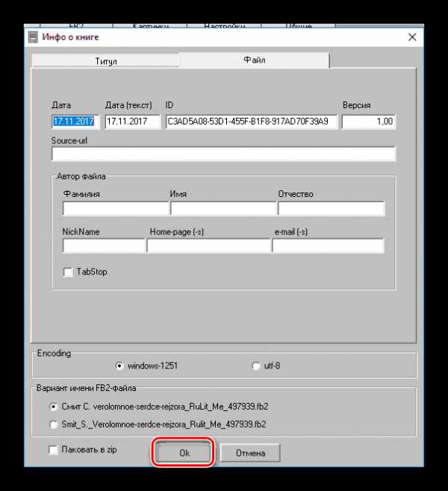Click the Версия value field
Viewport: 448px width, 491px height.
coord(369,122)
